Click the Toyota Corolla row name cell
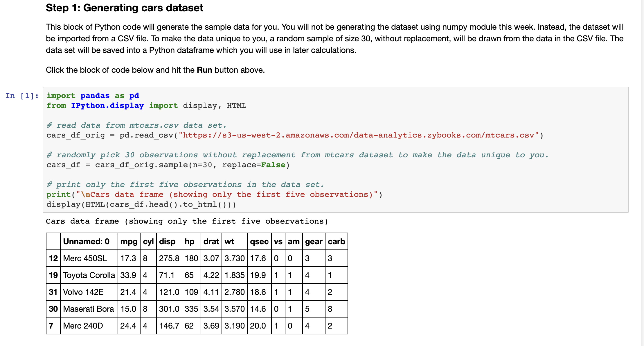 pos(89,275)
